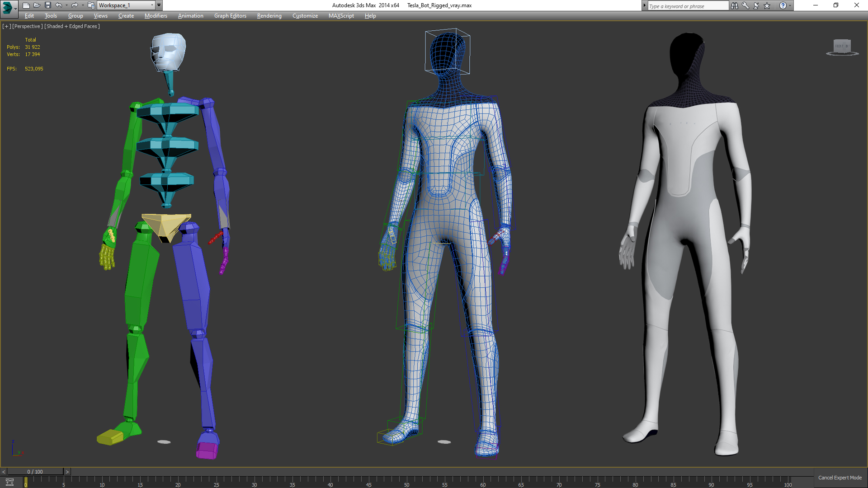Click the binoculars search icon
This screenshot has width=868, height=488.
(x=734, y=5)
